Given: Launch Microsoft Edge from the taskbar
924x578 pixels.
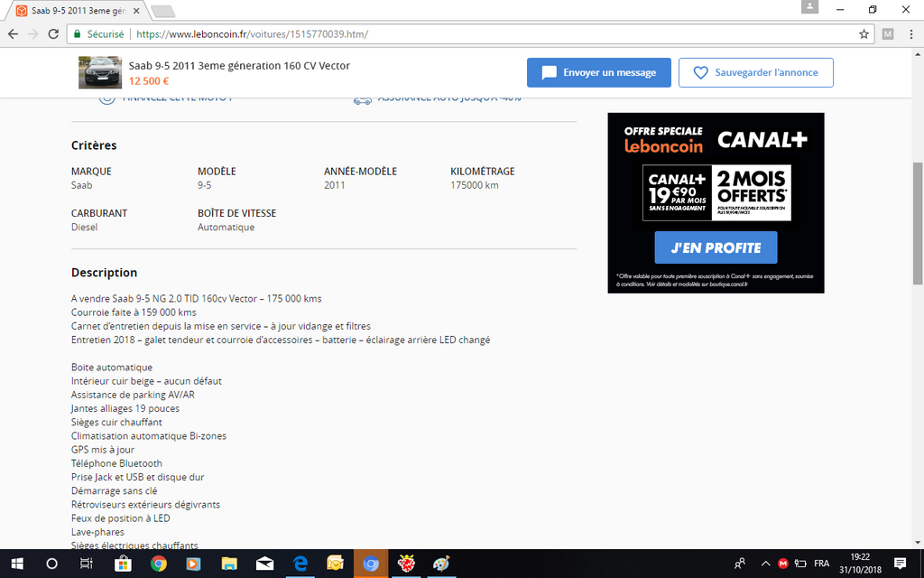Looking at the screenshot, I should point(300,564).
